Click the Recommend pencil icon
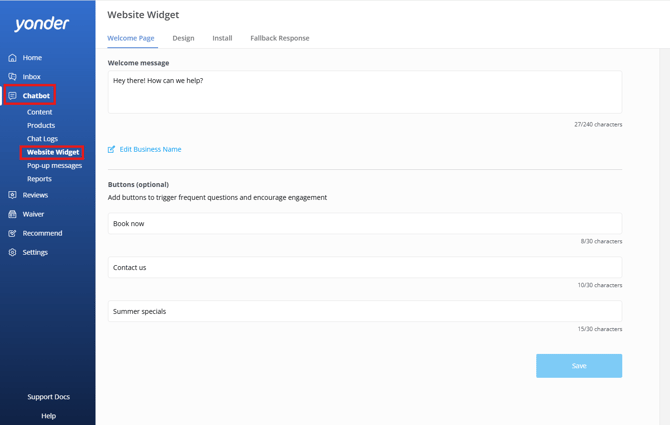 12,233
